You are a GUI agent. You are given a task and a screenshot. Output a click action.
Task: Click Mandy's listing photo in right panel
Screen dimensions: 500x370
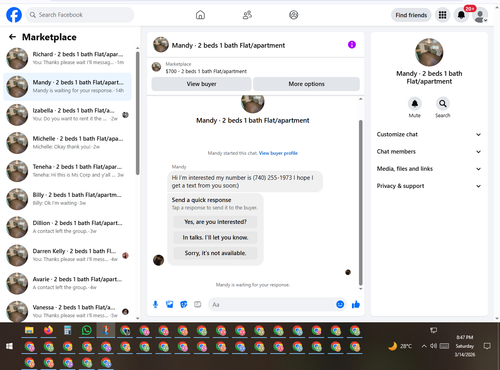[x=429, y=52]
